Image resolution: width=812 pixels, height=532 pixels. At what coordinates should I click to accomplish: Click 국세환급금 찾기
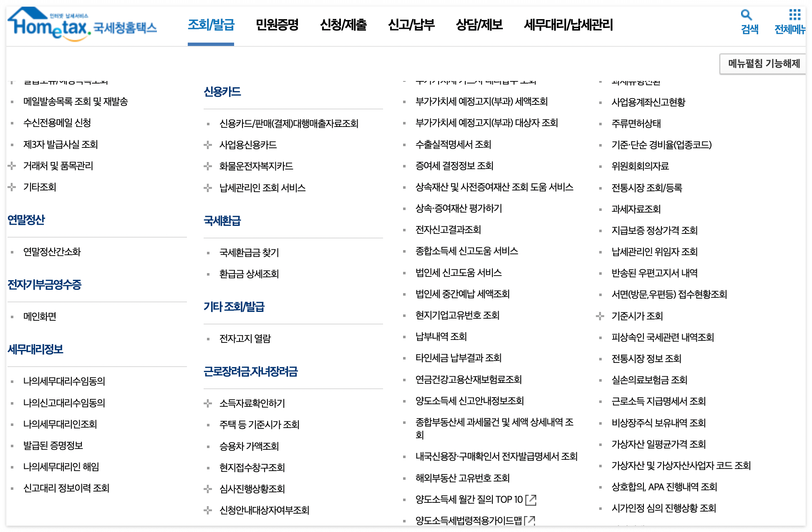click(x=250, y=252)
